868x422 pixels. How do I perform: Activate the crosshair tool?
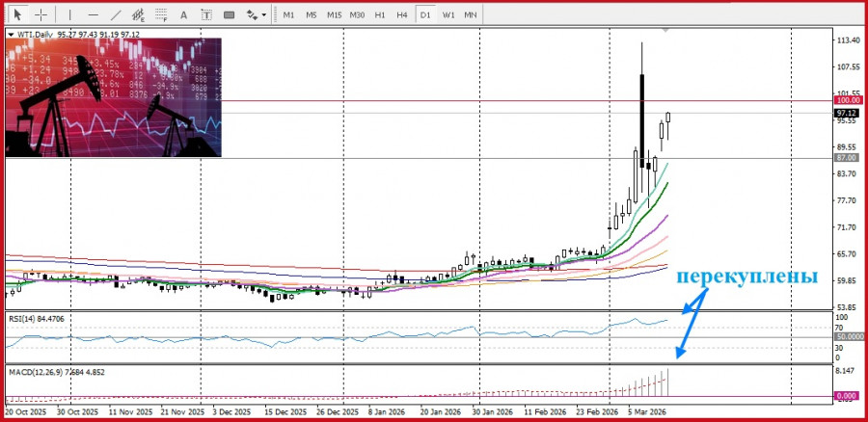(x=41, y=14)
